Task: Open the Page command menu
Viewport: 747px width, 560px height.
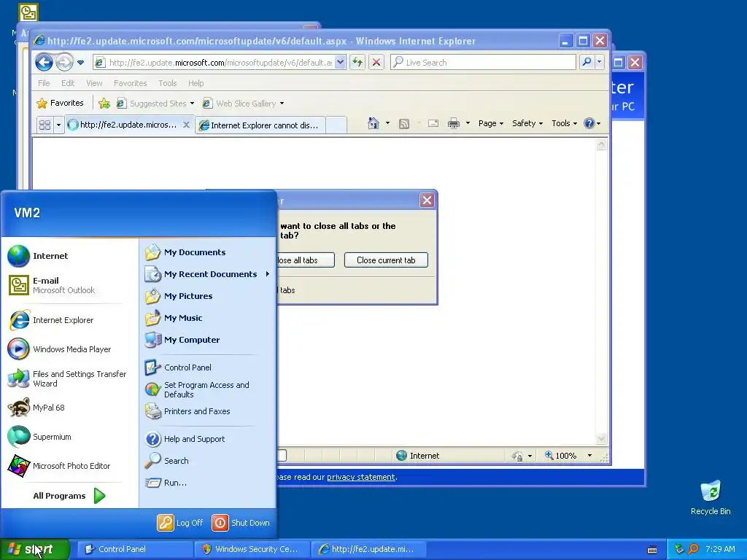Action: pyautogui.click(x=491, y=123)
